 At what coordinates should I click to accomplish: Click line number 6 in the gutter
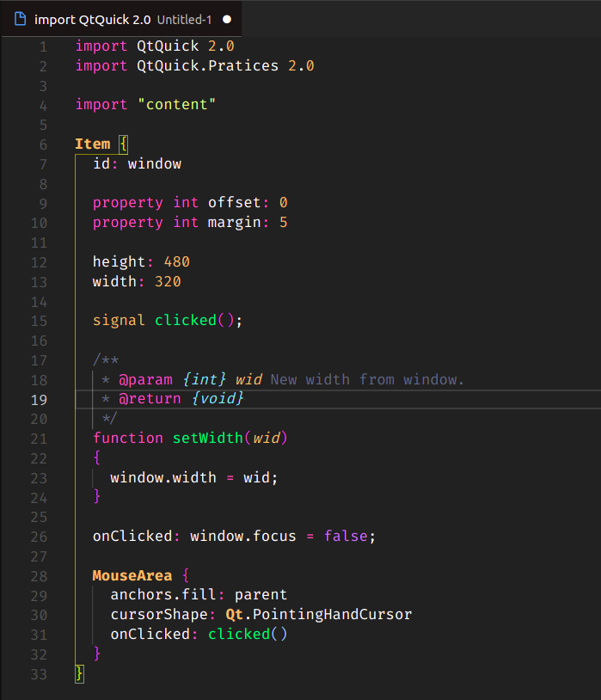tap(43, 144)
